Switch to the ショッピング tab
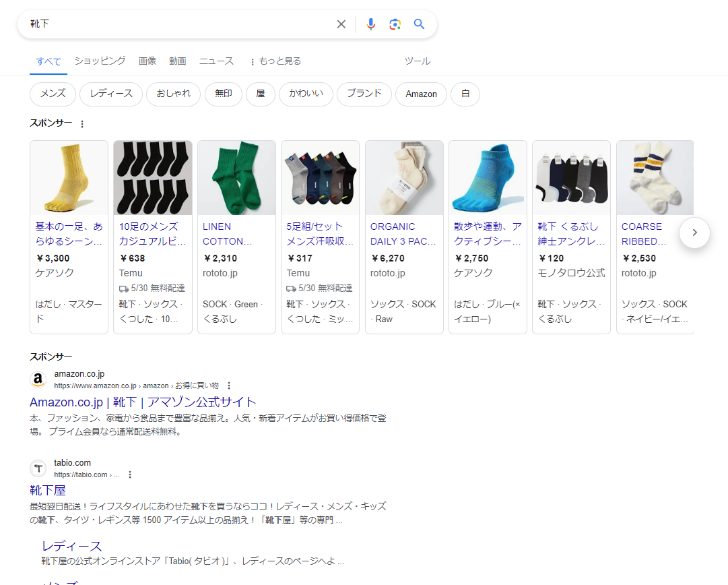This screenshot has height=585, width=728. click(100, 61)
